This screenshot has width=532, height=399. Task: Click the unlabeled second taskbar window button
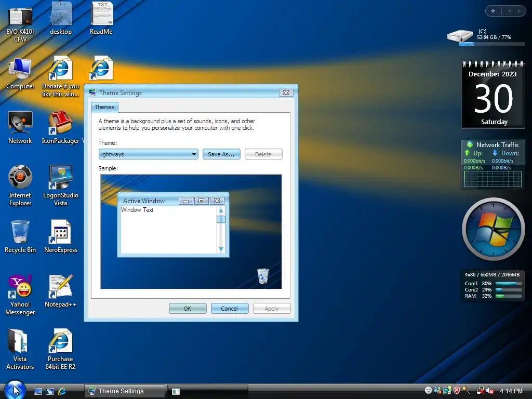coord(208,391)
